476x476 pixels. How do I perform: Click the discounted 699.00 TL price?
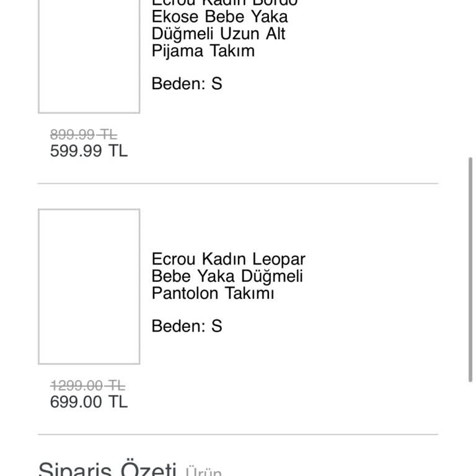[89, 402]
